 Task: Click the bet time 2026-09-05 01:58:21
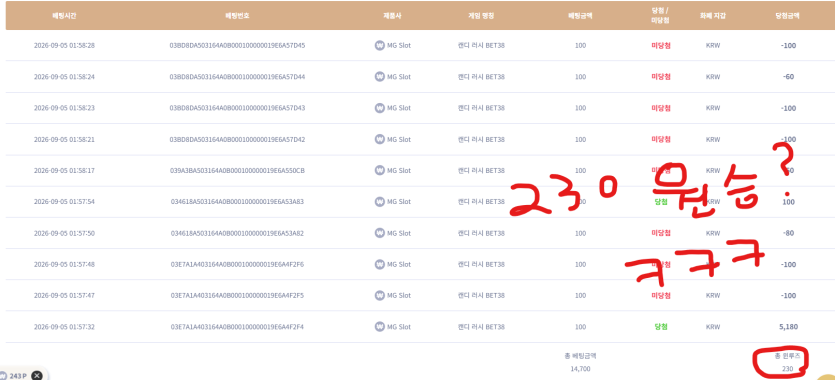point(64,139)
